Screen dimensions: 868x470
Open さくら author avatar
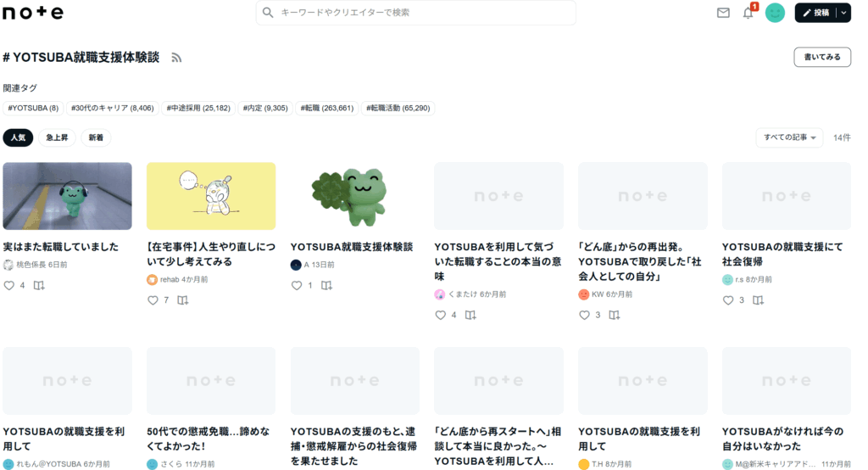[x=153, y=464]
